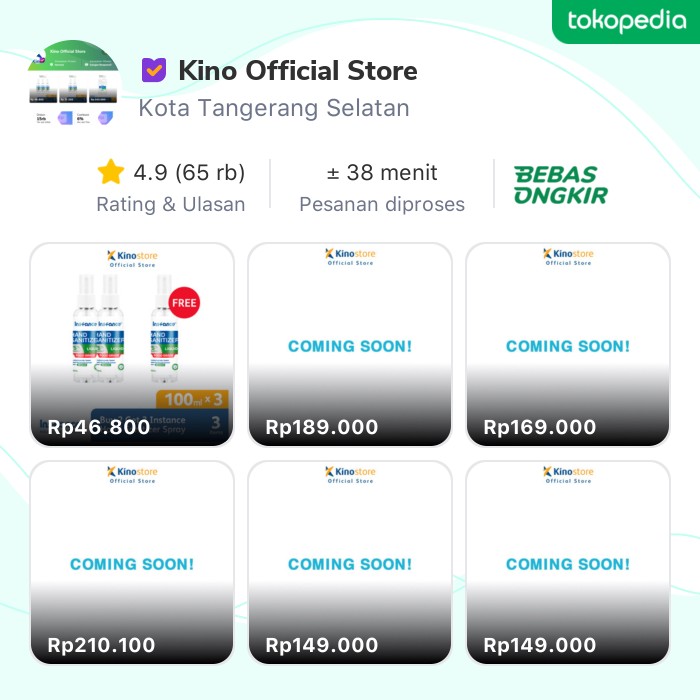Open the Rp169.000 coming soon product
700x700 pixels.
click(x=568, y=345)
